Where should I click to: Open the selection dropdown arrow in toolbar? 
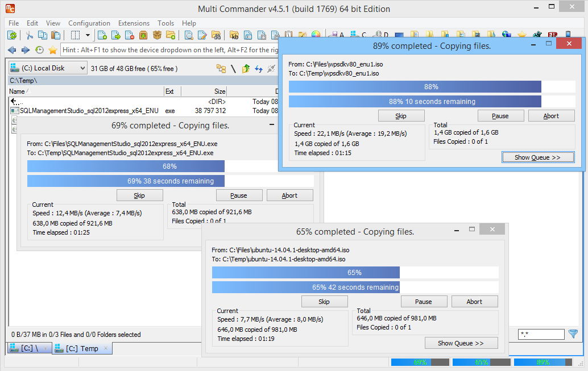pyautogui.click(x=88, y=36)
